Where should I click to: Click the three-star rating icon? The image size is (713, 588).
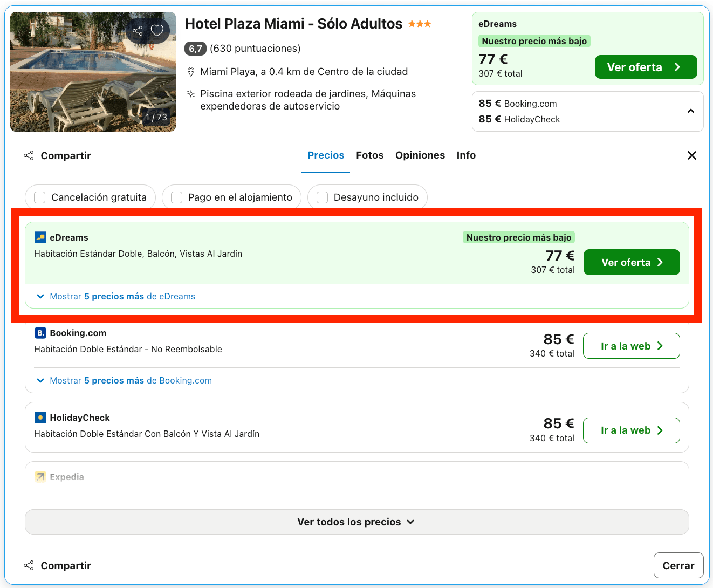[x=420, y=24]
